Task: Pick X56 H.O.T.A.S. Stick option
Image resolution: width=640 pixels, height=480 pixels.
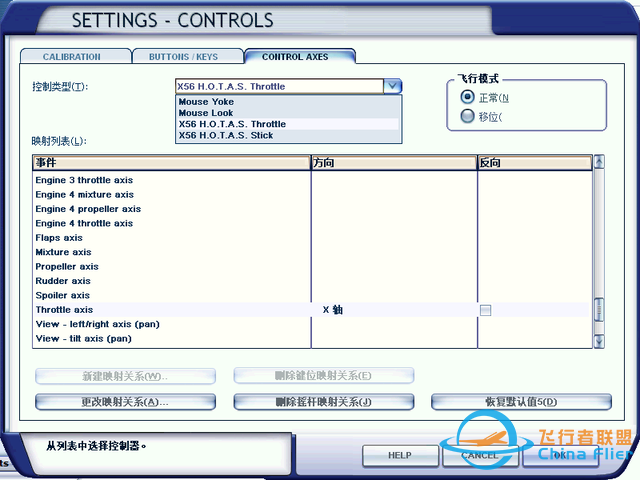Action: point(225,135)
